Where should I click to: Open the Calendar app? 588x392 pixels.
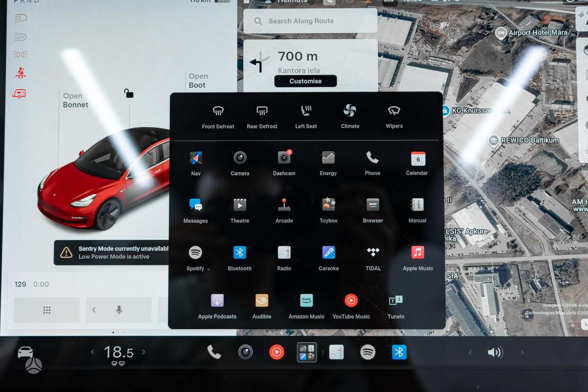click(417, 163)
